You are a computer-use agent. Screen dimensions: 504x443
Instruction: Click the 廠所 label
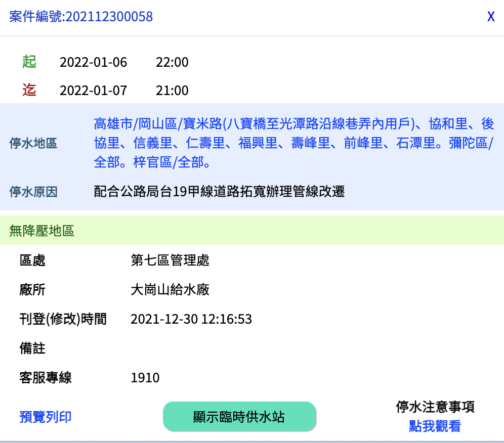(32, 289)
